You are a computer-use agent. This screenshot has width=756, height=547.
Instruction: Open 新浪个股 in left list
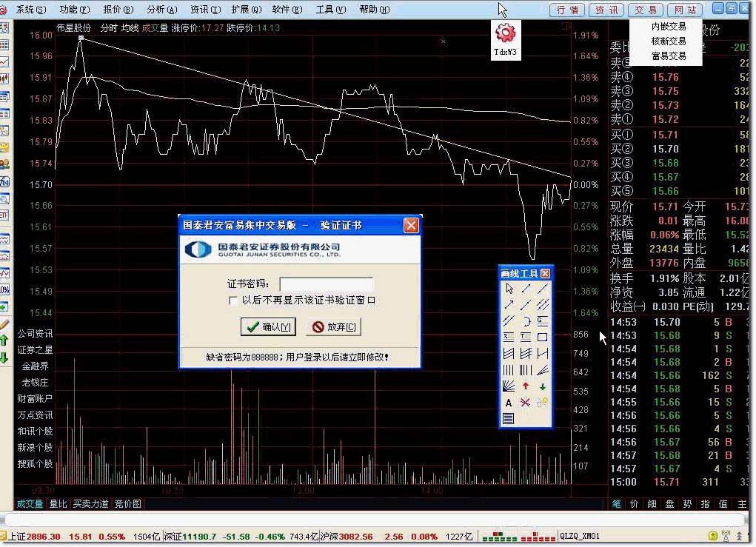(x=35, y=448)
